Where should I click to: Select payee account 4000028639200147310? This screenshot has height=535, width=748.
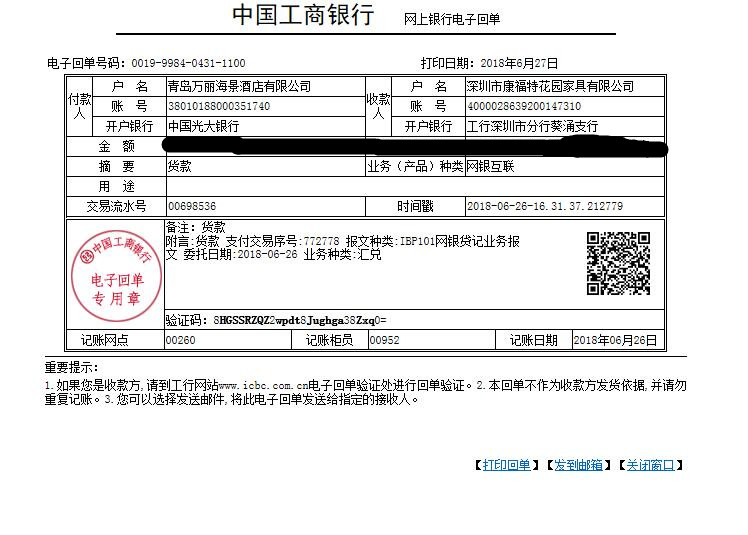pos(524,106)
